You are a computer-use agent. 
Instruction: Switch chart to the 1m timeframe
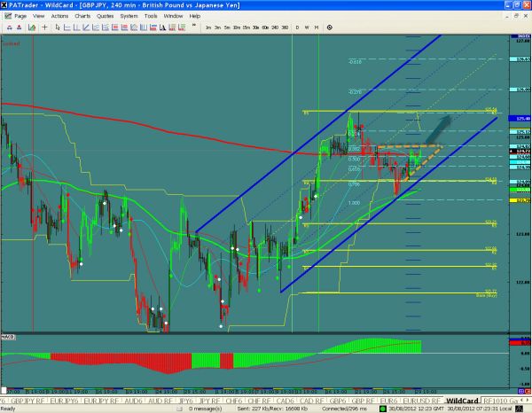(x=208, y=28)
